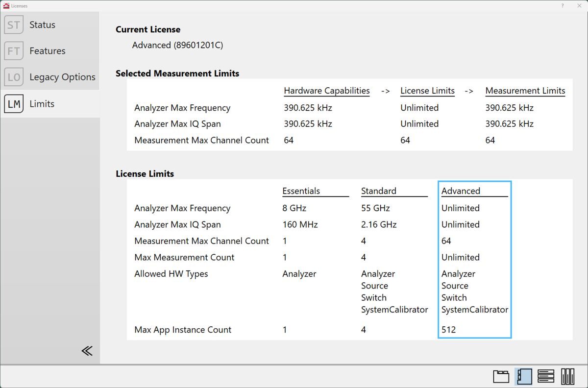Click the 512 Advanced app instance value
The image size is (588, 388).
448,330
